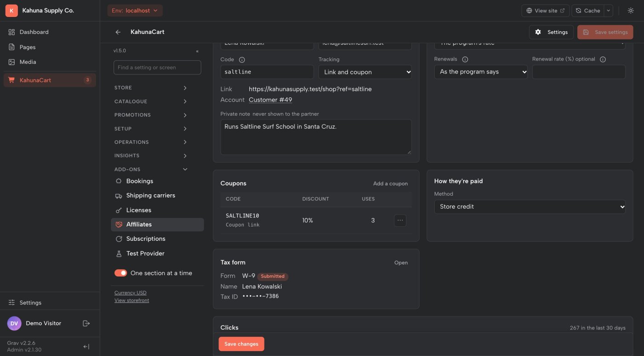644x356 pixels.
Task: Click the info icon beside Code label
Action: 242,60
